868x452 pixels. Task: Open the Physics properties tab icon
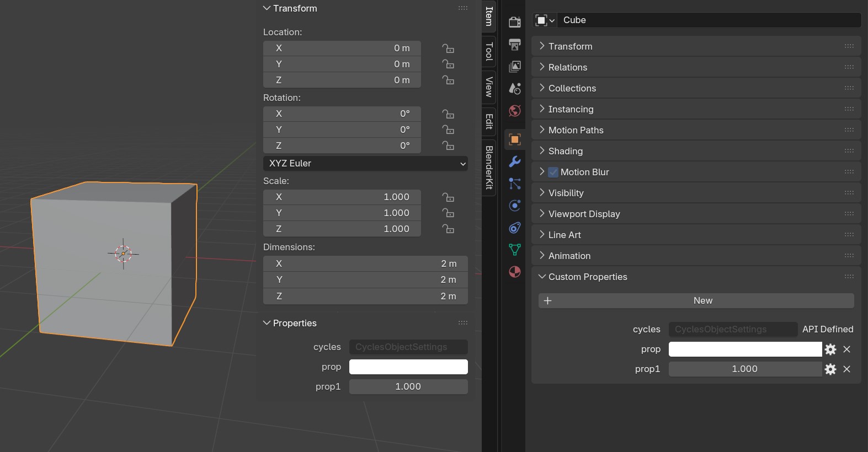(x=515, y=206)
